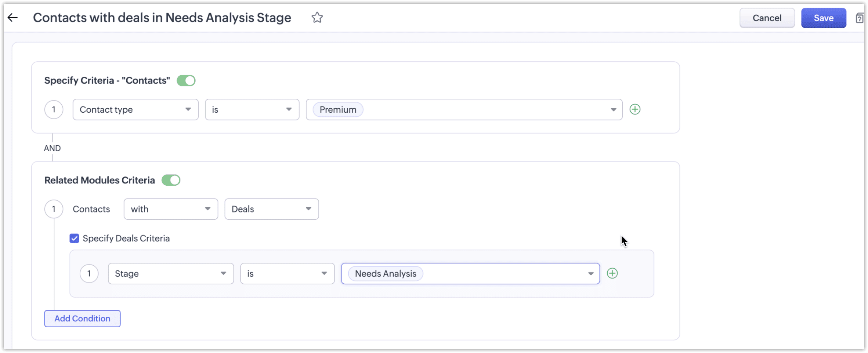Click the Add Condition button

point(82,319)
